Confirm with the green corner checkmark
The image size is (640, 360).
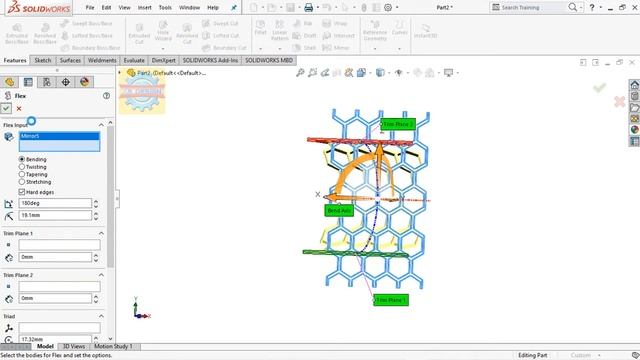[x=599, y=87]
